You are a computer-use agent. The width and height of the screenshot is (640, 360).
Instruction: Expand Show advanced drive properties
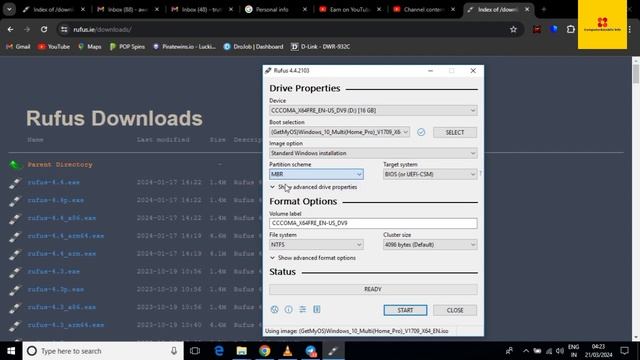(313, 187)
